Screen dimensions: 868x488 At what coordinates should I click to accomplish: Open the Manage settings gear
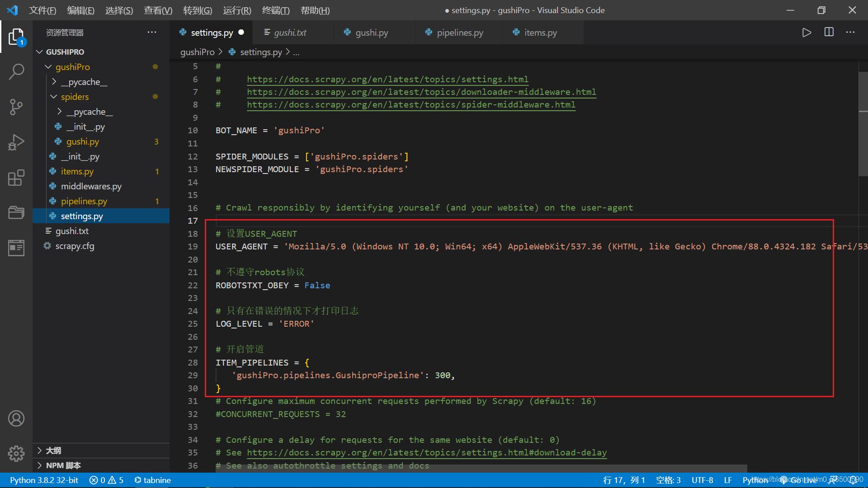(16, 453)
